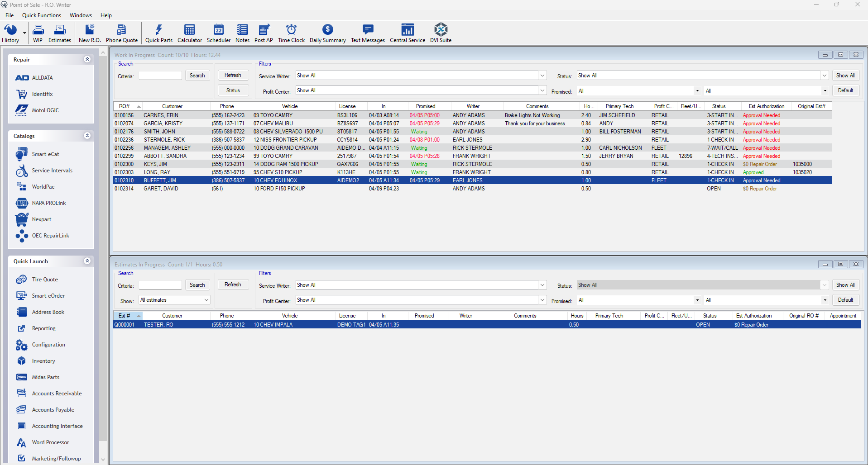Open the Time Clock
Image resolution: width=868 pixels, height=465 pixels.
pyautogui.click(x=291, y=33)
